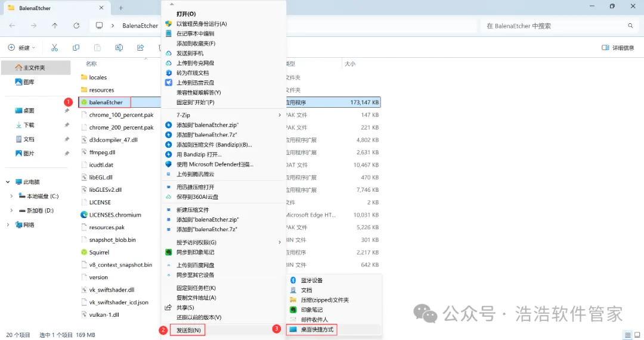Choose 同步到印象笔记 menu entry
Image resolution: width=644 pixels, height=340 pixels.
pos(195,252)
